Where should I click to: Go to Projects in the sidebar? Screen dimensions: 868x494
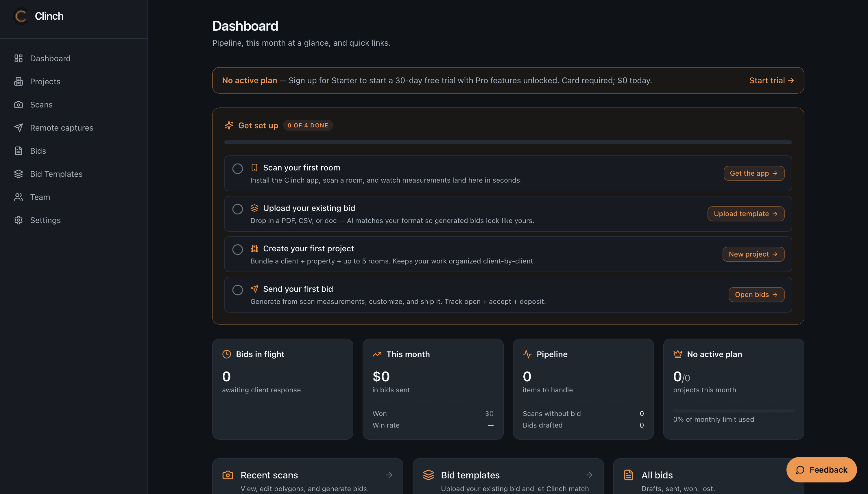[x=74, y=81]
